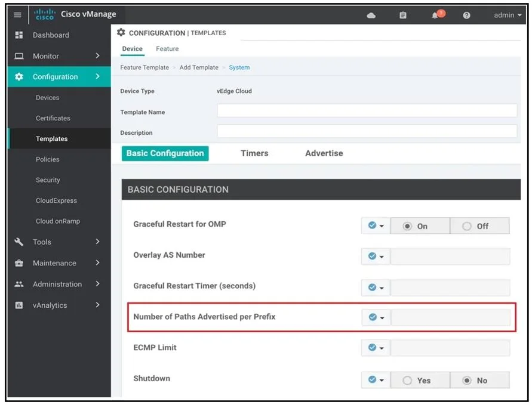Viewport: 532px width, 405px height.
Task: Select On for Graceful Restart for OMP
Action: [420, 226]
